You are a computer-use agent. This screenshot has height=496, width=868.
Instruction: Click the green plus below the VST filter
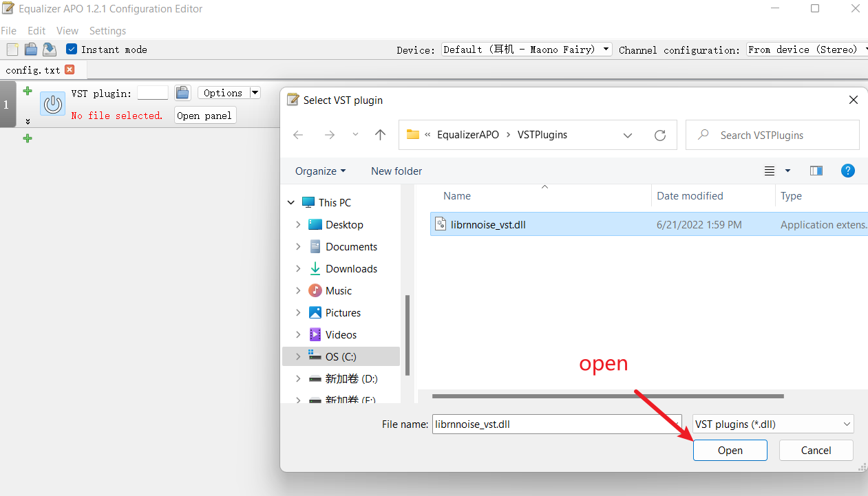(x=28, y=138)
